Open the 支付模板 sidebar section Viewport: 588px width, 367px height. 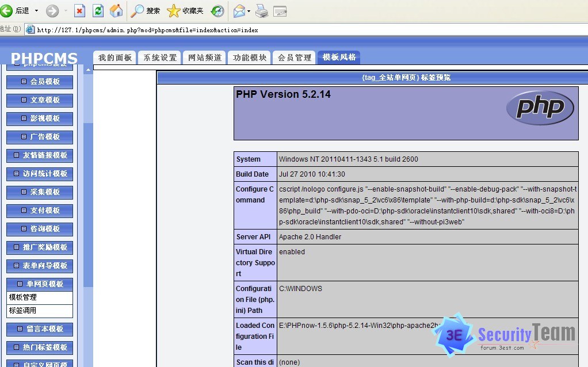pyautogui.click(x=40, y=211)
